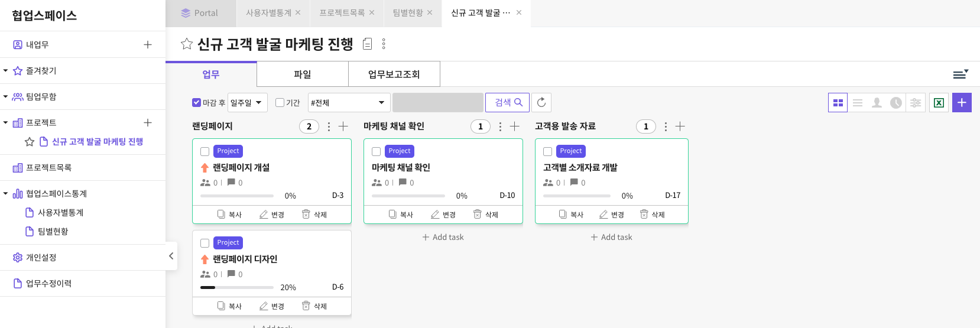Screen dimensions: 980x328
Task: Open the timeline view with the clock icon
Action: tap(896, 103)
